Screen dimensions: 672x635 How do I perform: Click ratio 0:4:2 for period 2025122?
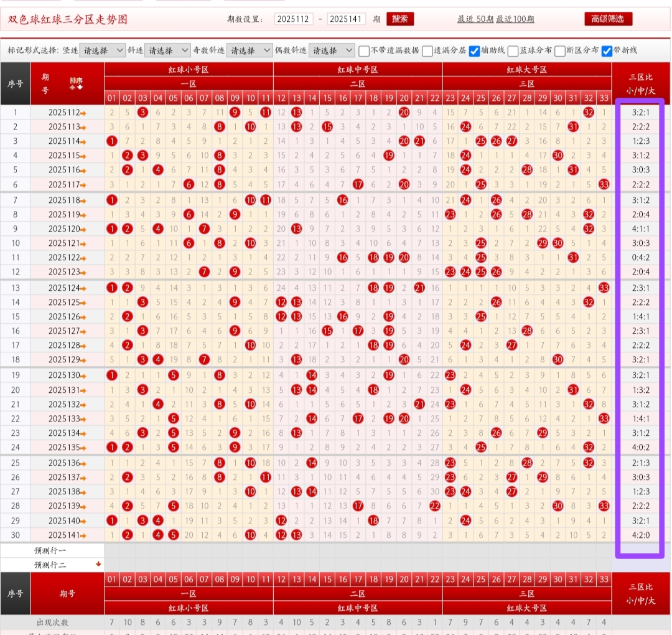641,257
